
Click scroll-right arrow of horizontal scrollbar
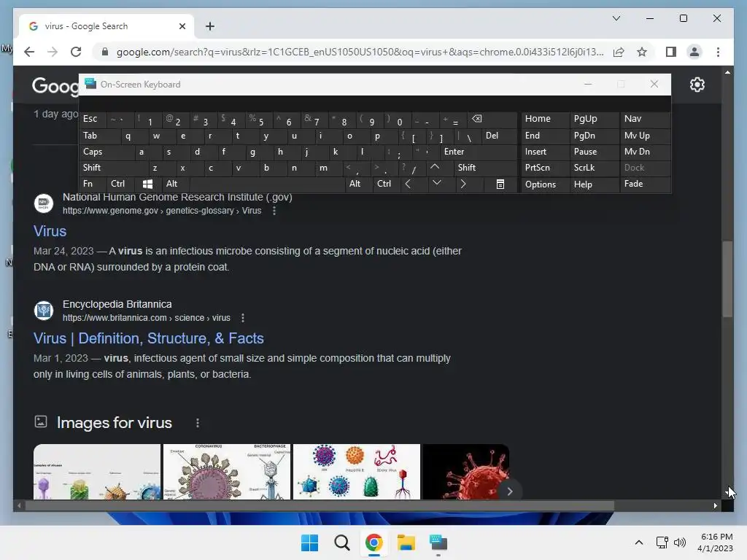[x=715, y=506]
